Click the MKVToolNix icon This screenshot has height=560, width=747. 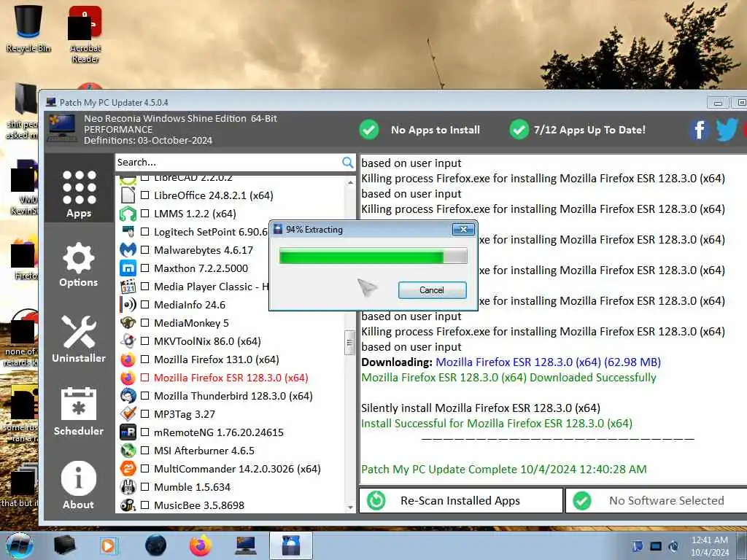pos(128,341)
